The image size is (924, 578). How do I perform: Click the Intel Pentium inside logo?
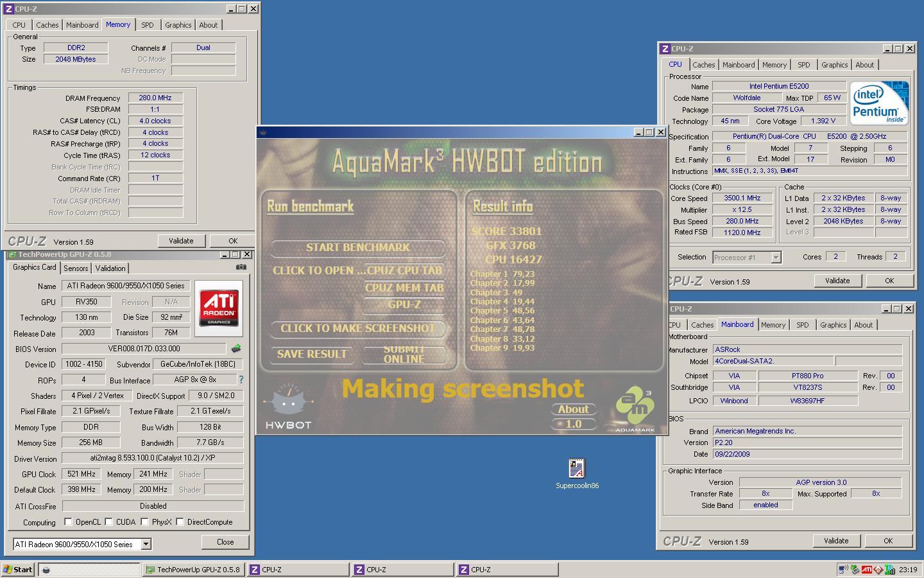coord(879,103)
